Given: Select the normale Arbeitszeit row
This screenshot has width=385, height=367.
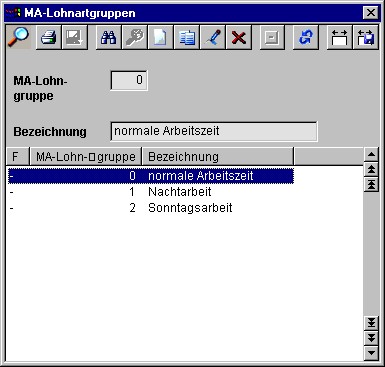Looking at the screenshot, I should point(151,176).
